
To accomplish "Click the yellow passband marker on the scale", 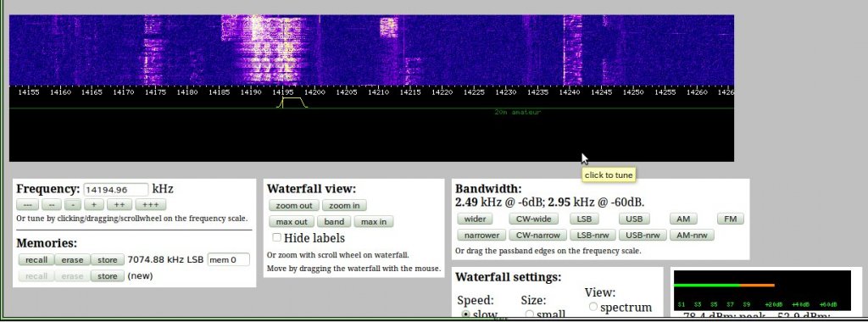I will pyautogui.click(x=292, y=103).
